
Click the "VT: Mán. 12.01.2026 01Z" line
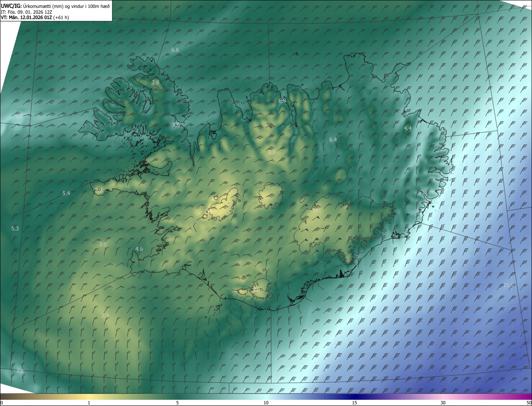27,17
